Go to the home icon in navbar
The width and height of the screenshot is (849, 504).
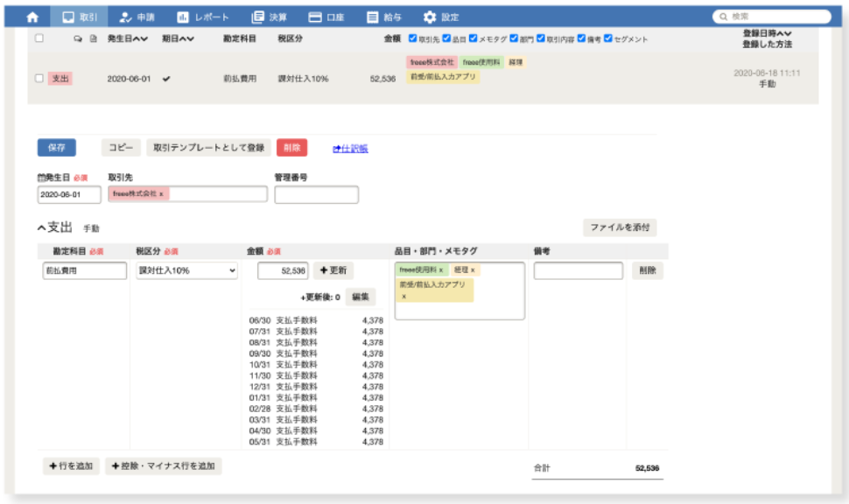(32, 17)
